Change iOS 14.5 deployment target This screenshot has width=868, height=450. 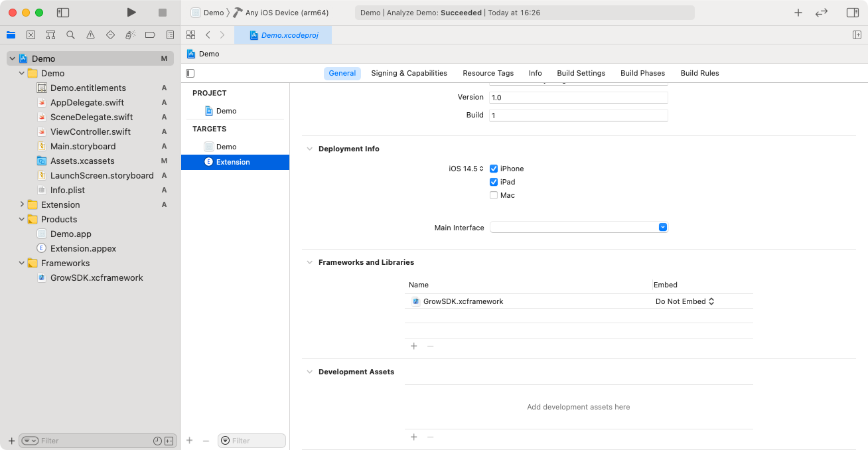pyautogui.click(x=467, y=169)
